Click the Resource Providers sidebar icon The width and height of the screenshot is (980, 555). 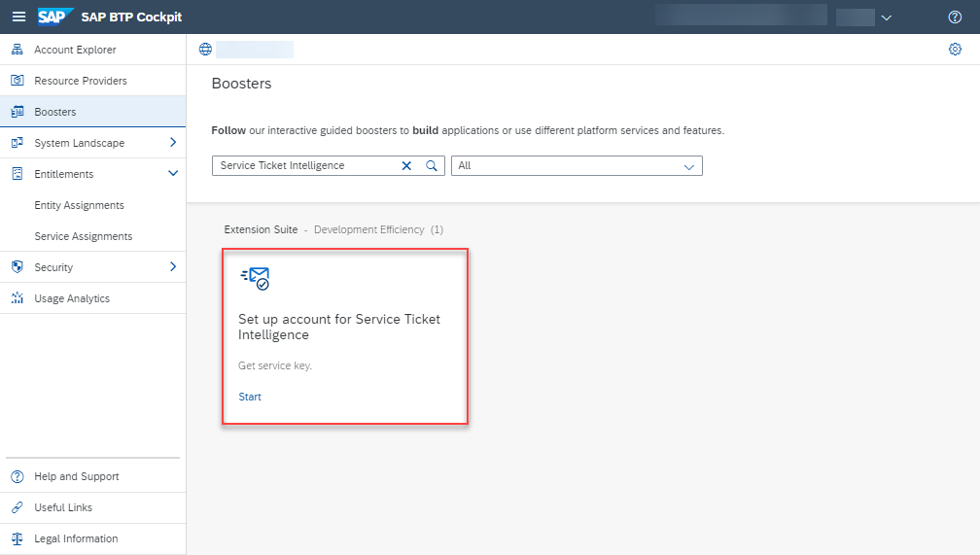17,81
